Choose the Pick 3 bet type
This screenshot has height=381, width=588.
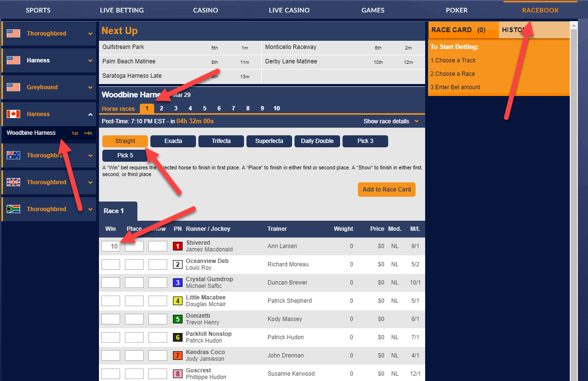point(365,141)
